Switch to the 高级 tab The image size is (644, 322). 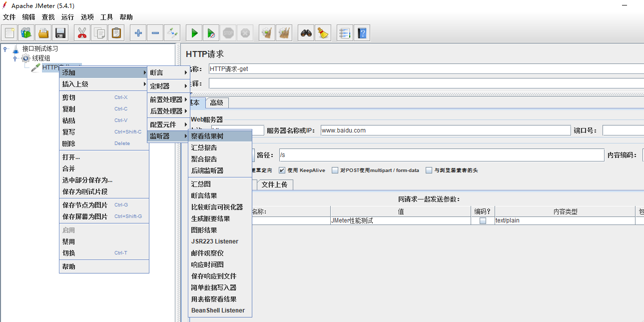(x=217, y=102)
